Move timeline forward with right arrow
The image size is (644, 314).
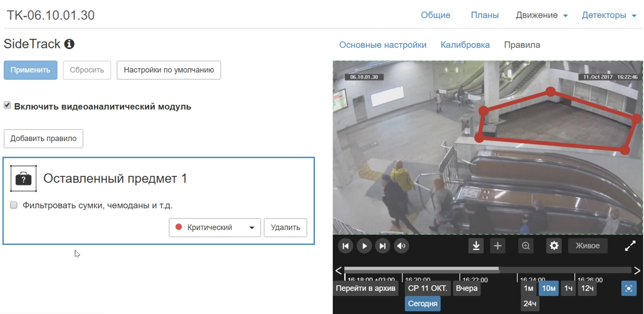click(637, 270)
